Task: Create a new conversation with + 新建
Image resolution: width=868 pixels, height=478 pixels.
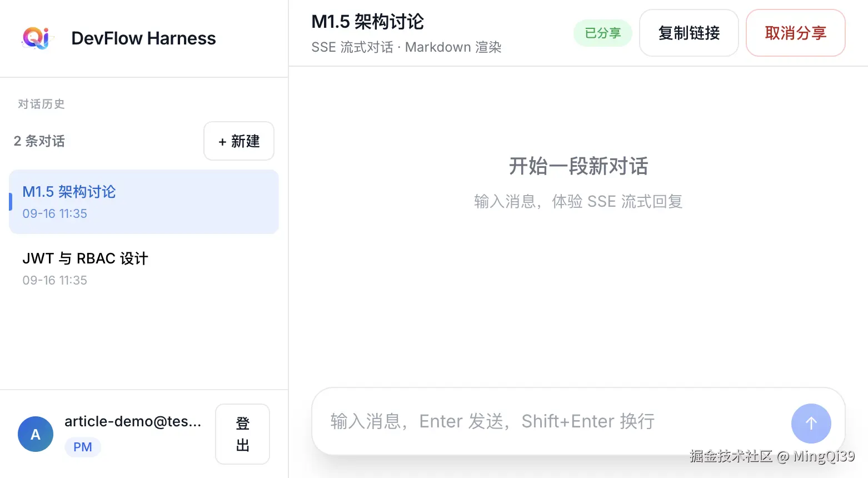Action: click(239, 141)
